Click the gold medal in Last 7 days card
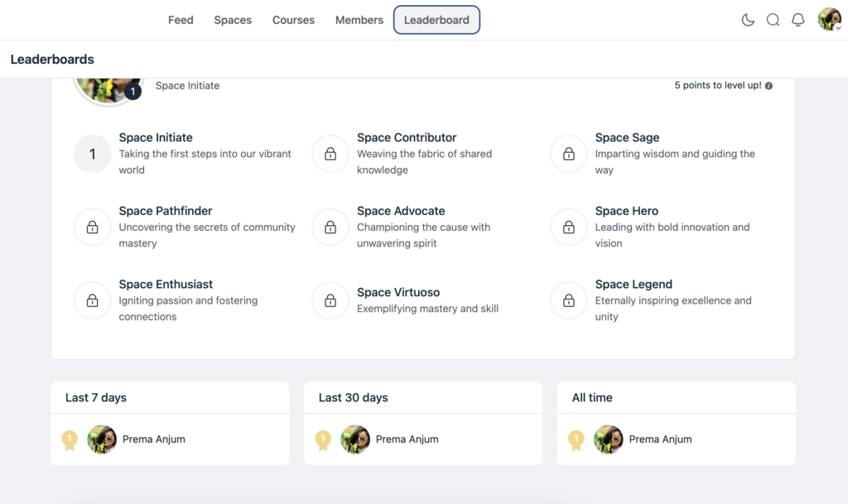 point(70,440)
